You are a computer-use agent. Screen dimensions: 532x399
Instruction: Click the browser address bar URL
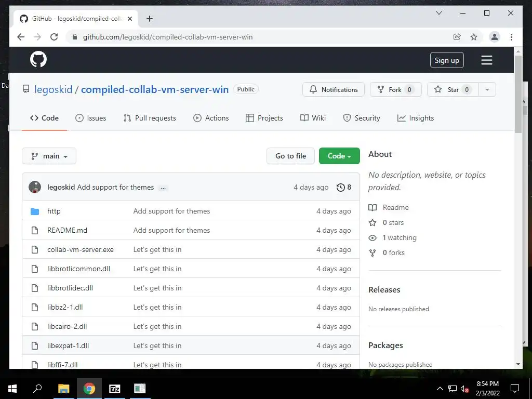168,37
